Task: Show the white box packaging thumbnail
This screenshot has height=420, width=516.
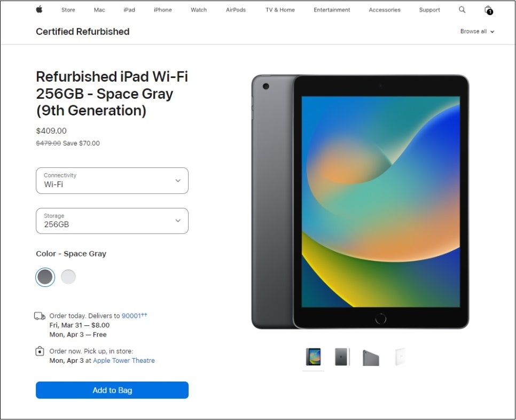Action: (x=400, y=357)
